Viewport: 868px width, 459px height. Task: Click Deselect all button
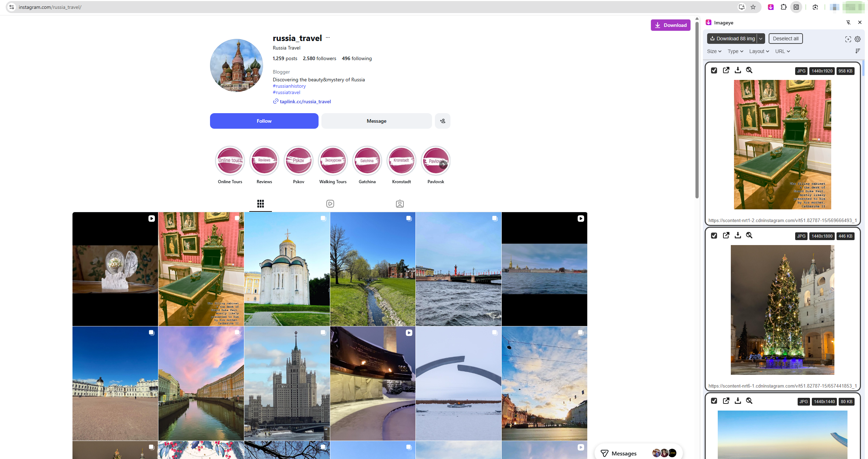click(x=786, y=39)
